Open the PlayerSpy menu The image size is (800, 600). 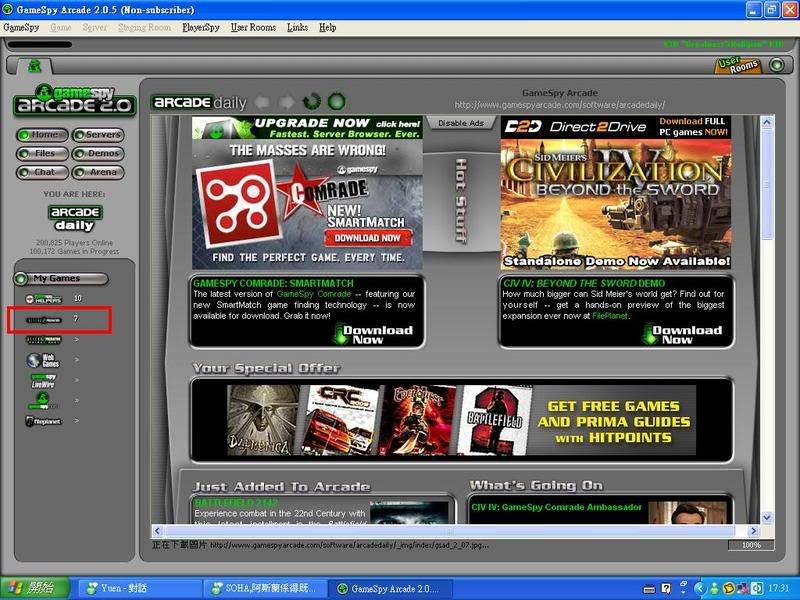pyautogui.click(x=201, y=28)
